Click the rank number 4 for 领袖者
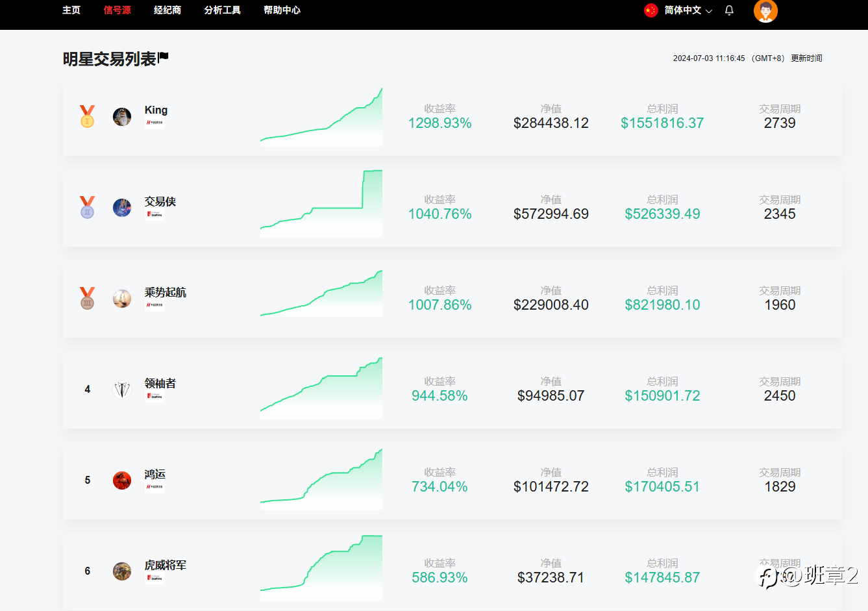 point(88,390)
